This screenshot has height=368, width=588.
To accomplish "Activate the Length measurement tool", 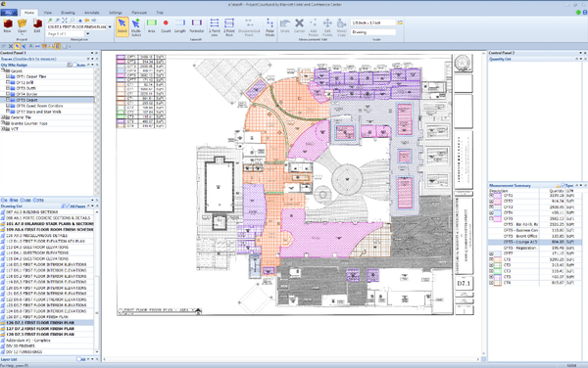I will coord(180,25).
